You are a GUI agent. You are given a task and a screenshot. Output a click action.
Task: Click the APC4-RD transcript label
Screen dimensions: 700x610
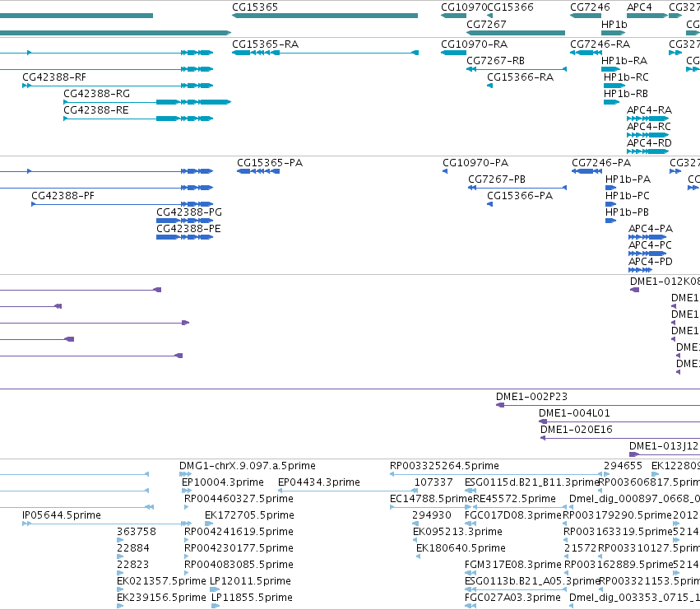pos(649,143)
